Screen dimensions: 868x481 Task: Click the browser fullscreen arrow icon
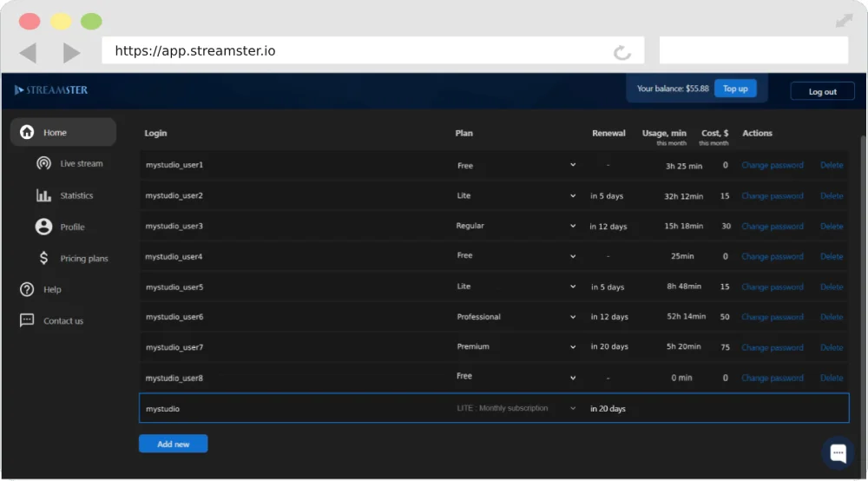tap(845, 21)
